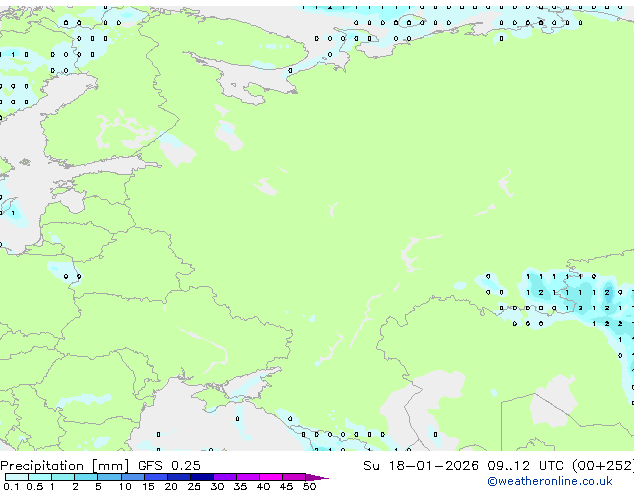Select the 2–5 mm legend color swatch
This screenshot has width=634, height=490.
coord(86,477)
